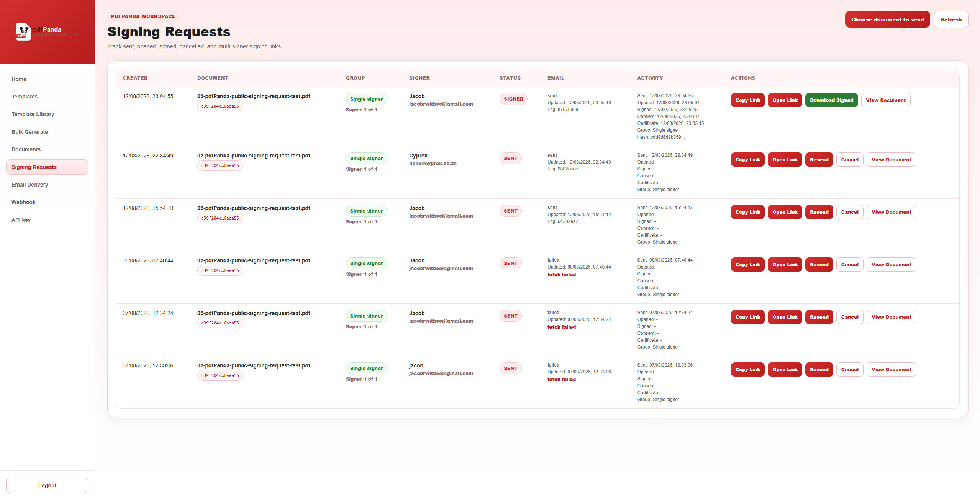Click the Single signer badge in Cyprex row
Image resolution: width=980 pixels, height=498 pixels.
[x=366, y=159]
